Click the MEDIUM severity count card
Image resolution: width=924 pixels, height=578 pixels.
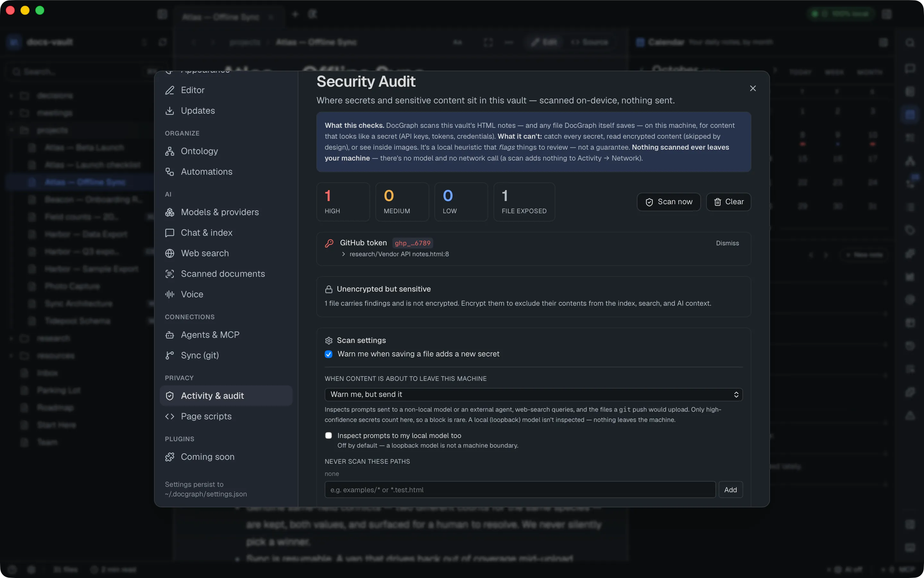pos(402,202)
